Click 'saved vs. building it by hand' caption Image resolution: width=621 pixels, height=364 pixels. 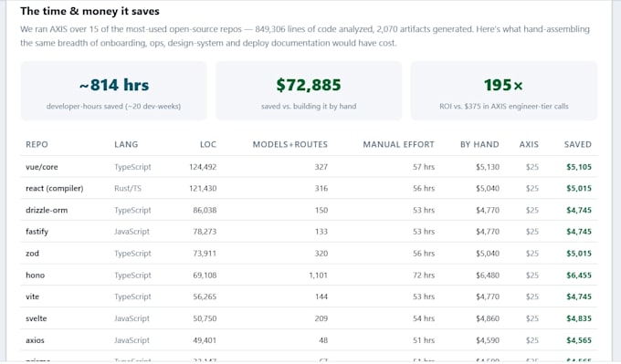[x=309, y=106]
